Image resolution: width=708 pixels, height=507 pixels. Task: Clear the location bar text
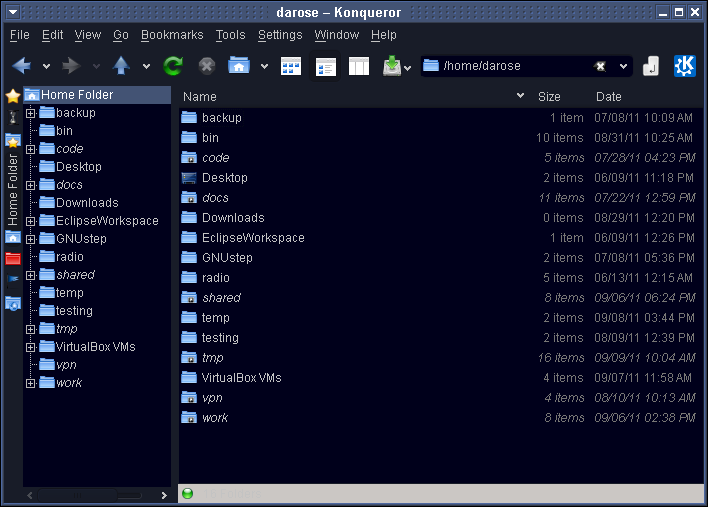click(600, 66)
